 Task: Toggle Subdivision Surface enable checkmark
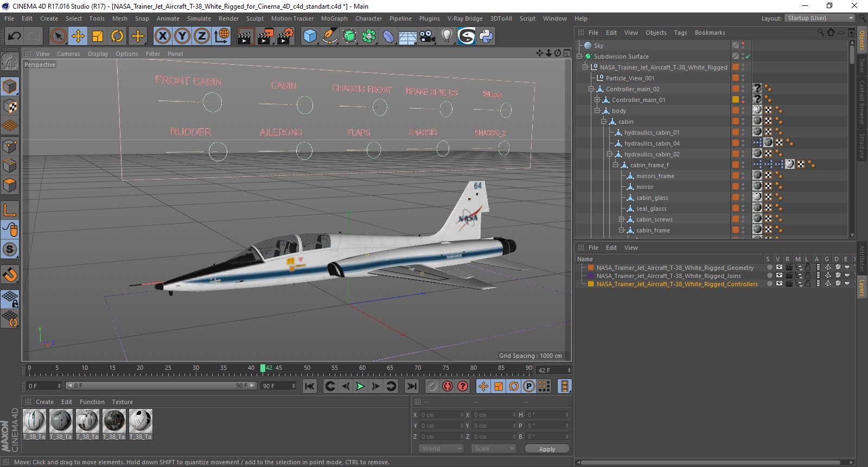coord(748,56)
